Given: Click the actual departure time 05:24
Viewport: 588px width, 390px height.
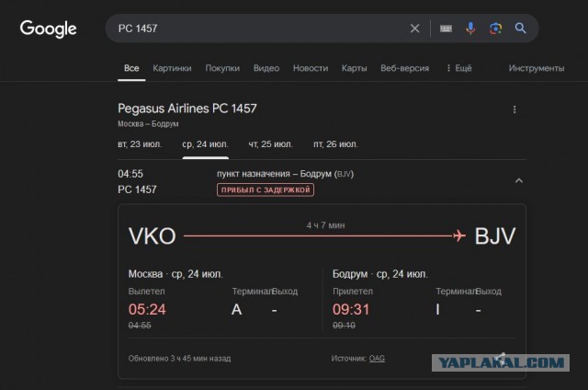Looking at the screenshot, I should coord(147,310).
